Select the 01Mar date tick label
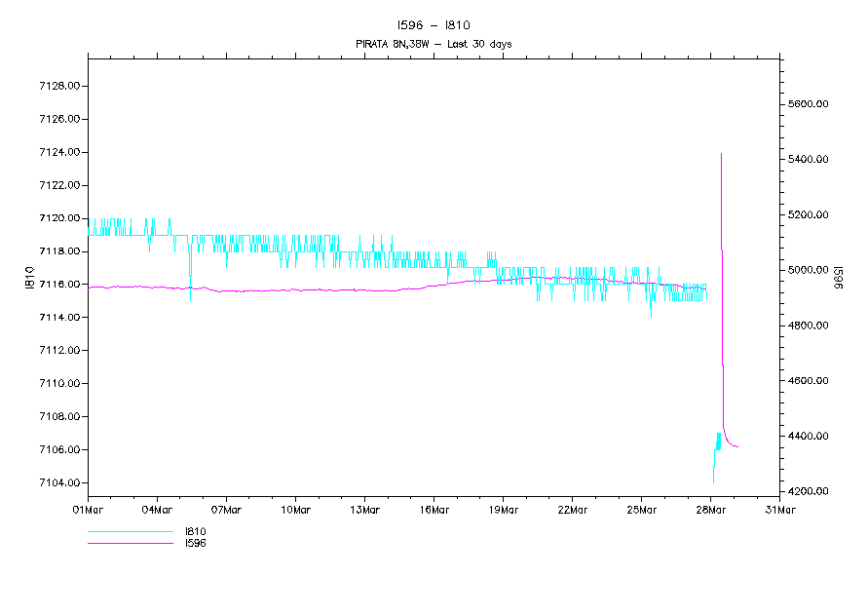This screenshot has width=868, height=614. tap(88, 509)
